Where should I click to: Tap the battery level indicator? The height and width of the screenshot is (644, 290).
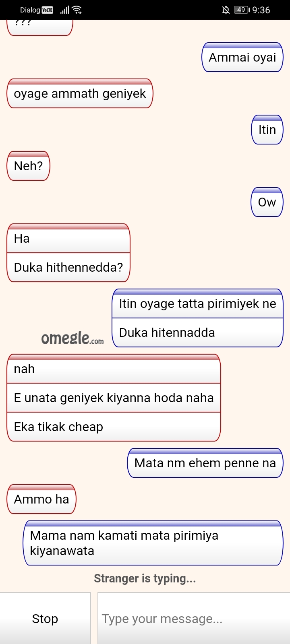[x=242, y=10]
